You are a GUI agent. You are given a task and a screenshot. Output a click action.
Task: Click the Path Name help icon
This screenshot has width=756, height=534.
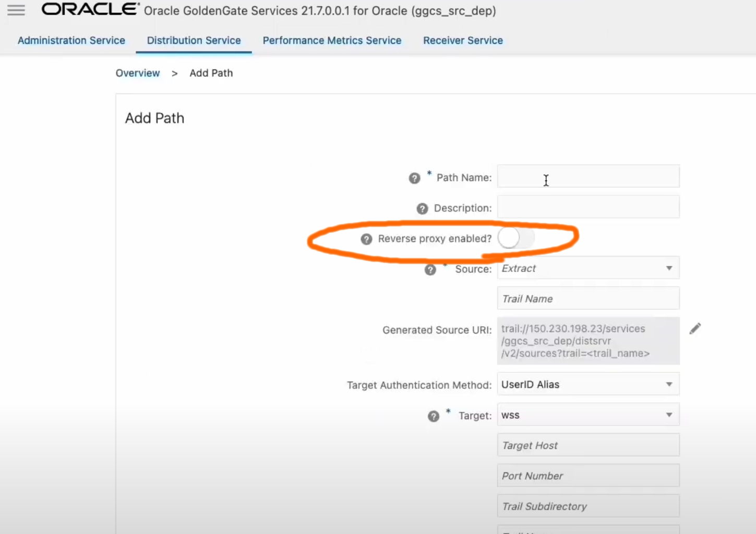point(414,179)
